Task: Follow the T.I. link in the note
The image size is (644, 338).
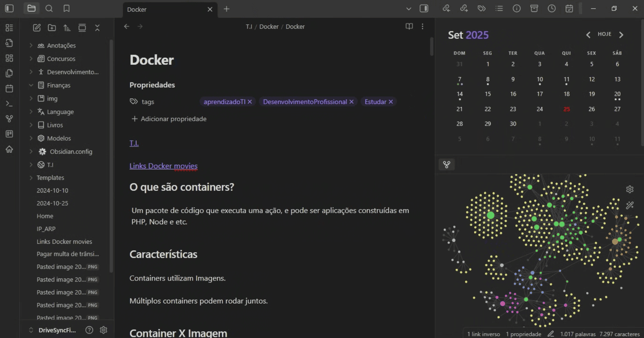Action: (x=134, y=143)
